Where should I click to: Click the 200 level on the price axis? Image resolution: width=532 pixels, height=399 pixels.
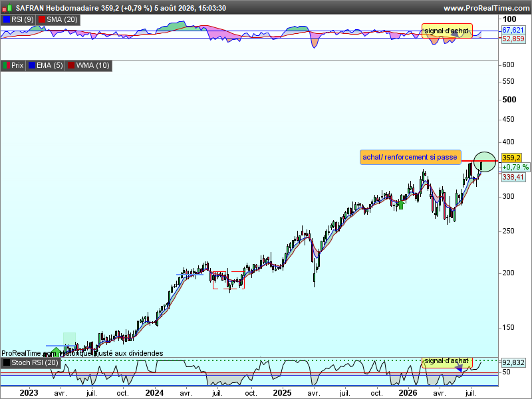click(x=508, y=273)
